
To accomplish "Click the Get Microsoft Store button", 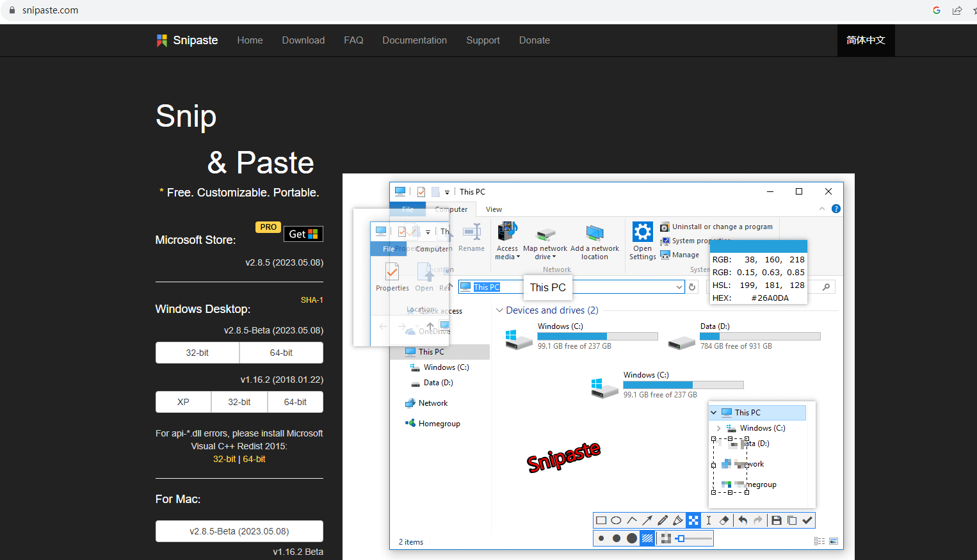I will [303, 234].
